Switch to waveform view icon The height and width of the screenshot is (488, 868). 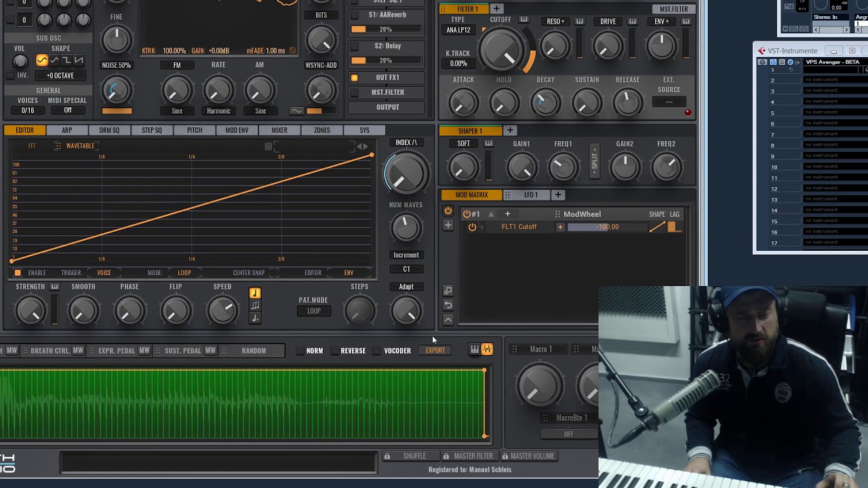pos(487,349)
